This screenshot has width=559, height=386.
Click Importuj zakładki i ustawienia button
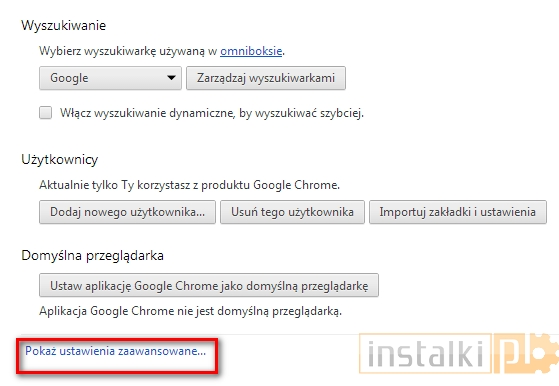[x=458, y=212]
